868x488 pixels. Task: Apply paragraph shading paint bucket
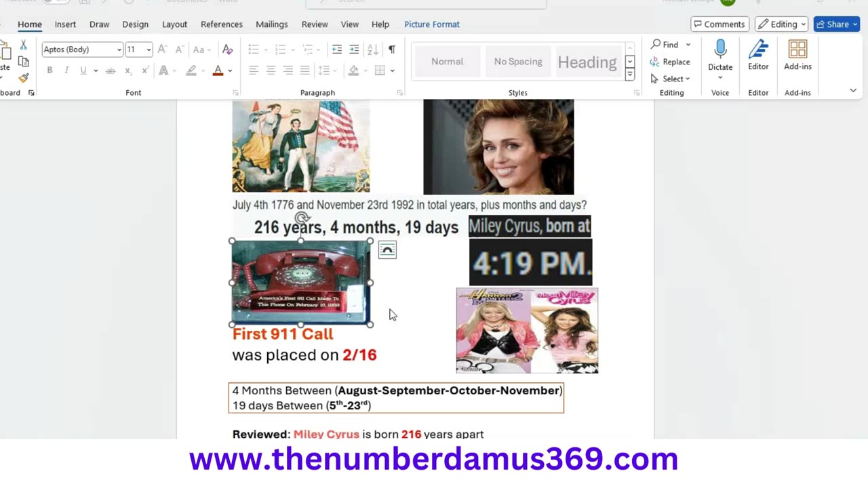[x=353, y=70]
